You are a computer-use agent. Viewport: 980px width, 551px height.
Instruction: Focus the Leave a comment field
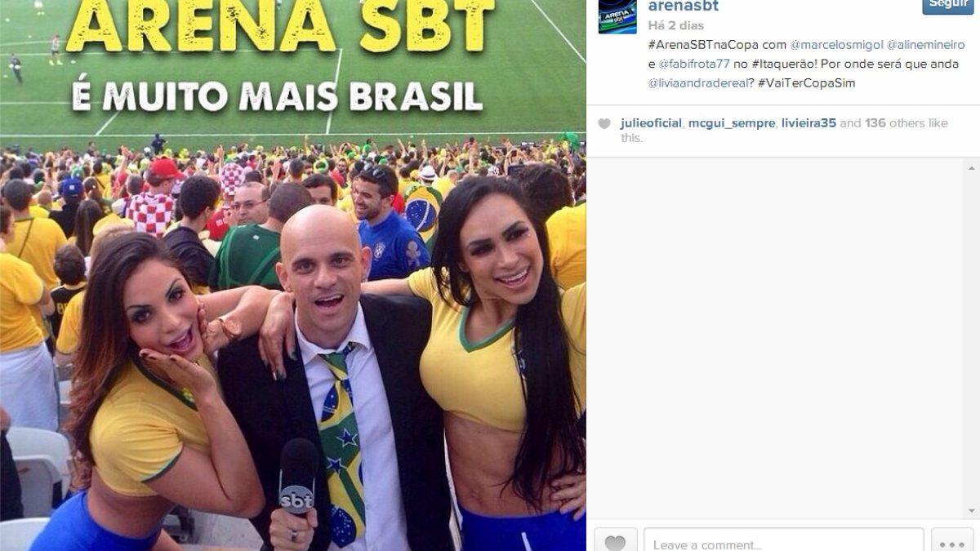pos(784,541)
